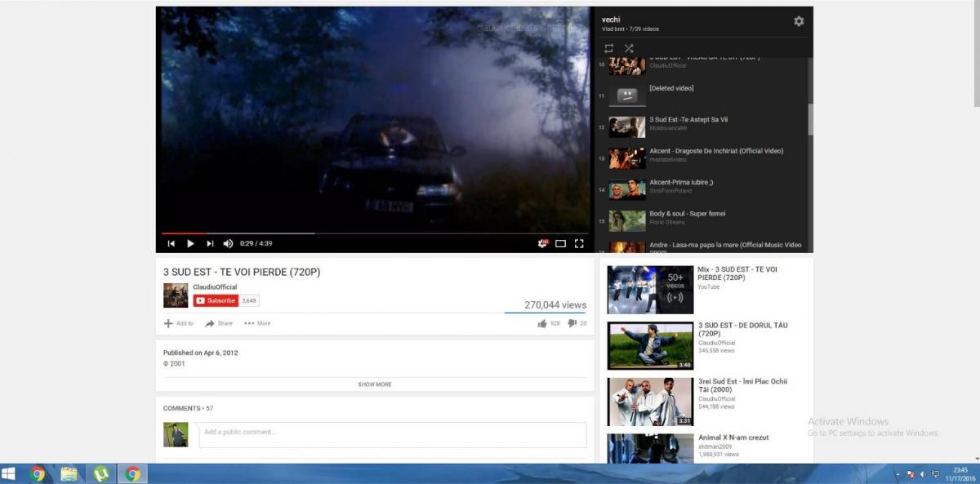This screenshot has width=980, height=484.
Task: Click the public comment input field
Action: (x=393, y=434)
